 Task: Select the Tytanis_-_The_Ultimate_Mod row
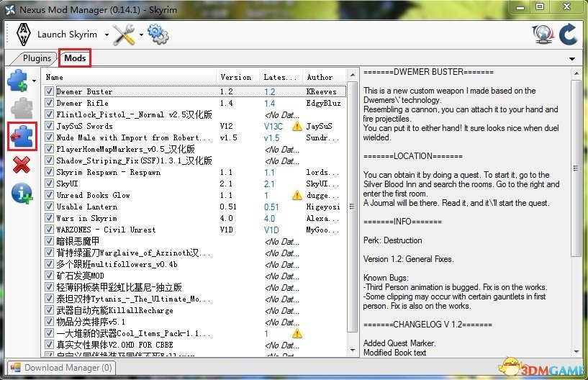coord(194,298)
